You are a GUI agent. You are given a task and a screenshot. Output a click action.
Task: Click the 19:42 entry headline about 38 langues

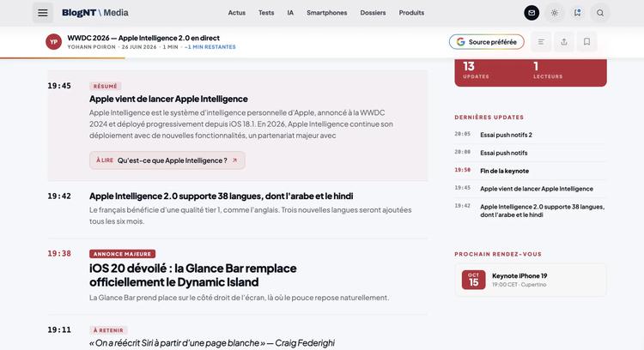pyautogui.click(x=221, y=196)
